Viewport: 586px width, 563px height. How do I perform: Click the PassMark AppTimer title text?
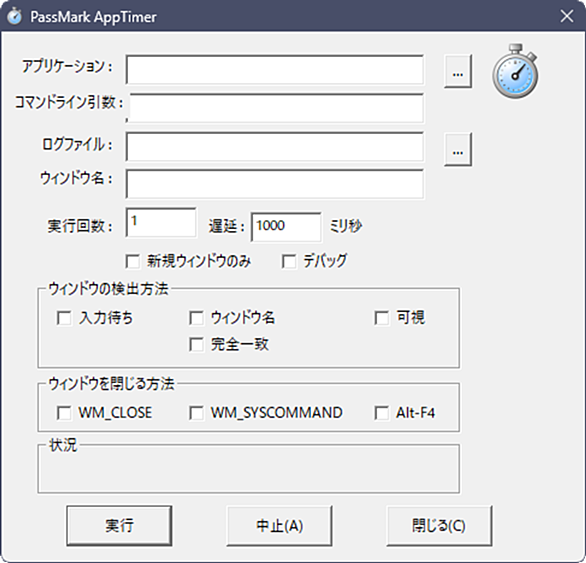click(93, 17)
